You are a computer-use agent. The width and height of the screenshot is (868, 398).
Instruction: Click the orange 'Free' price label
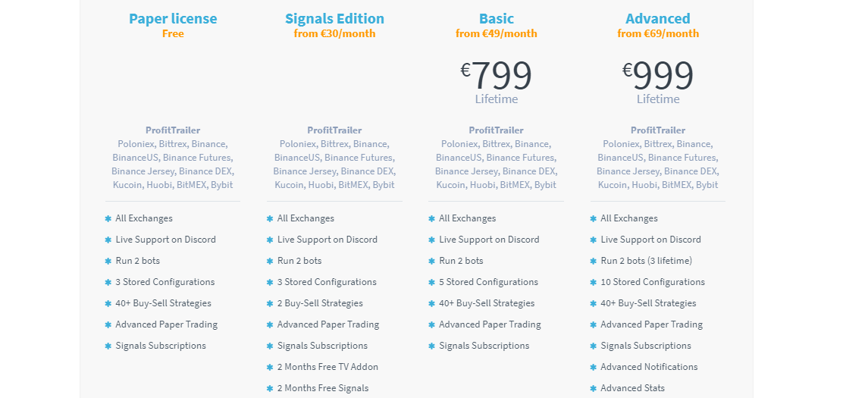173,34
